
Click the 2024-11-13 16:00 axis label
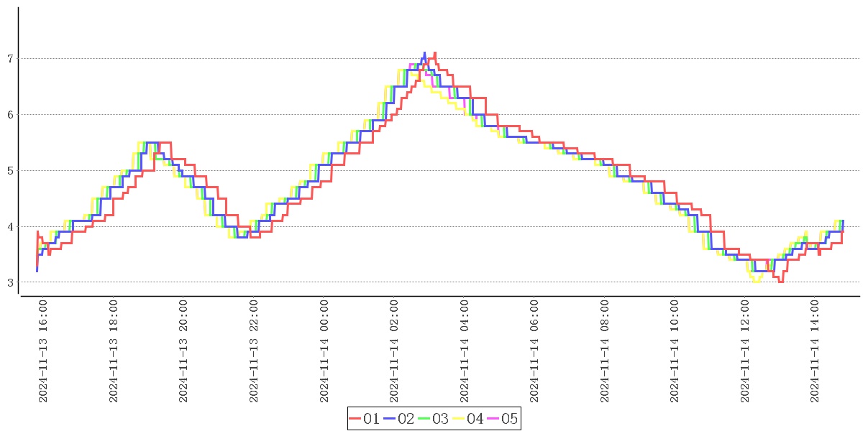tap(43, 352)
